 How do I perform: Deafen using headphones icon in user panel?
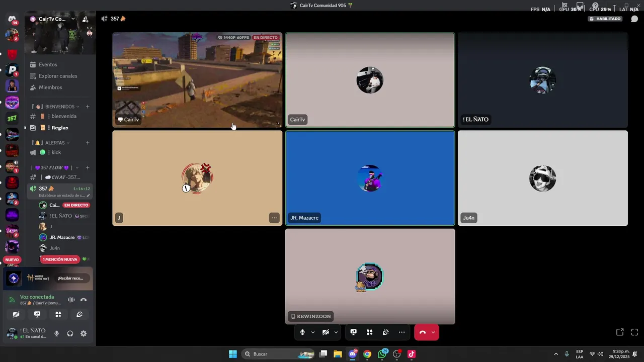pyautogui.click(x=70, y=333)
